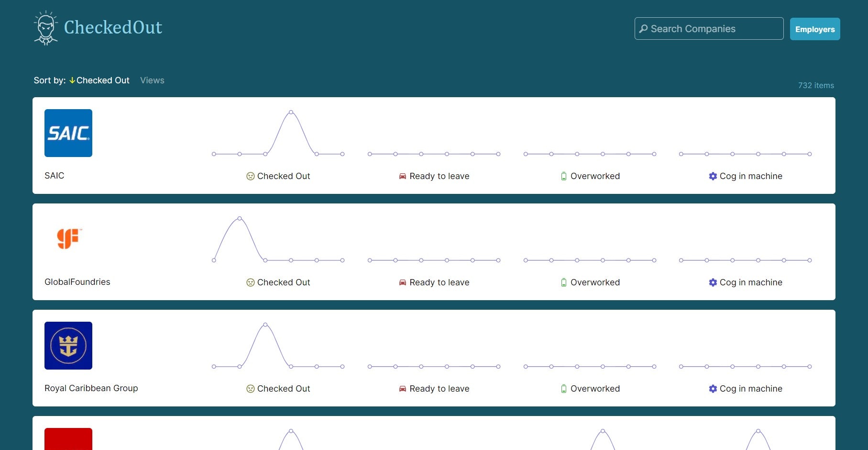Click the magnifier icon in search box
Image resolution: width=868 pixels, height=450 pixels.
(644, 29)
